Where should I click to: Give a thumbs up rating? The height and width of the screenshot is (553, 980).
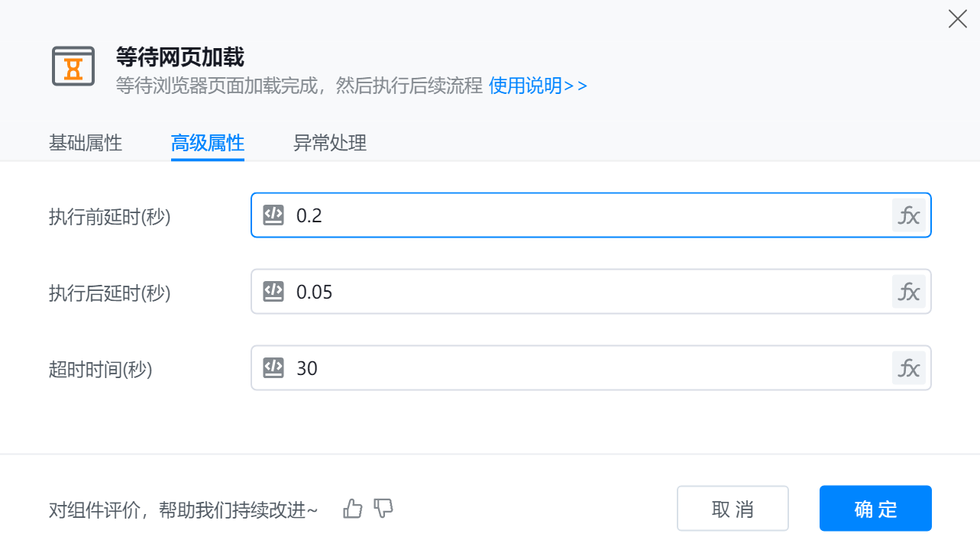[x=352, y=509]
